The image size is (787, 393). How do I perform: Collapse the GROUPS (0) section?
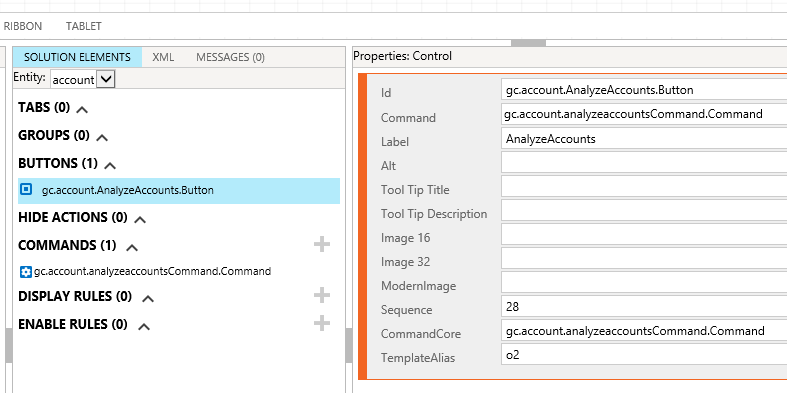[x=102, y=137]
